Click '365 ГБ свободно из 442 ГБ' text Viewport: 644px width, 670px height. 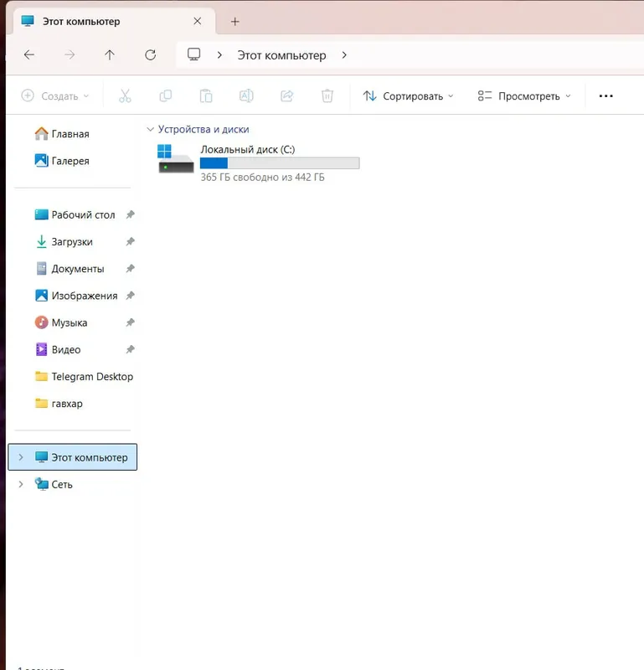click(x=262, y=177)
